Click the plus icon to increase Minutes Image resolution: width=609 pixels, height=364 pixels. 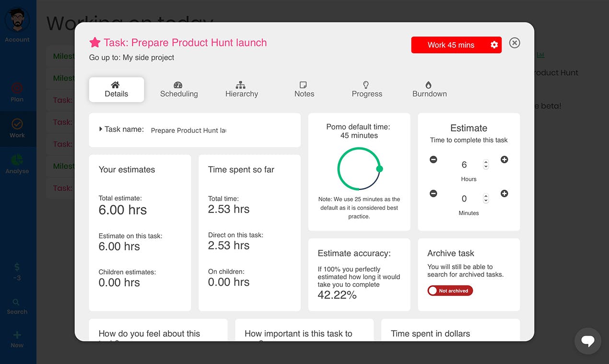point(504,193)
